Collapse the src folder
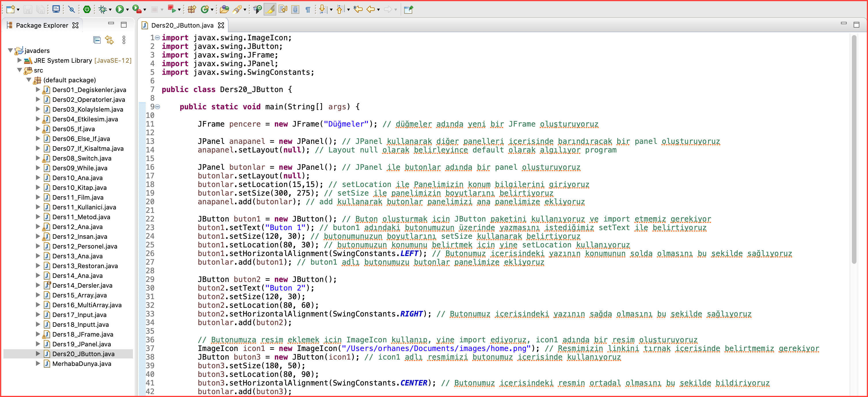This screenshot has height=397, width=868. click(x=20, y=70)
